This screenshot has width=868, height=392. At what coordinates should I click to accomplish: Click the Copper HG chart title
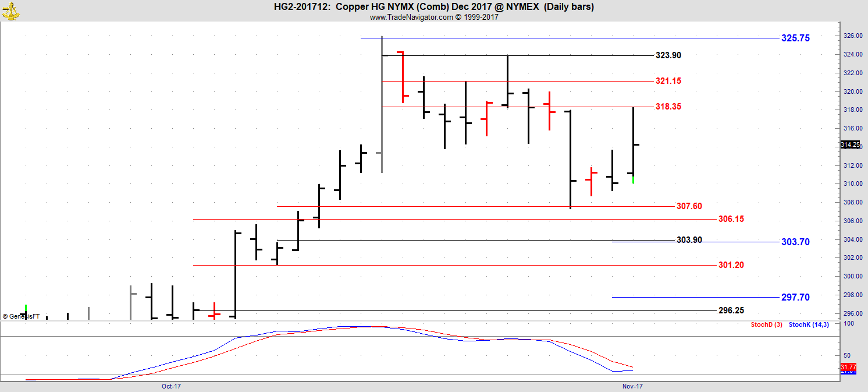point(434,7)
